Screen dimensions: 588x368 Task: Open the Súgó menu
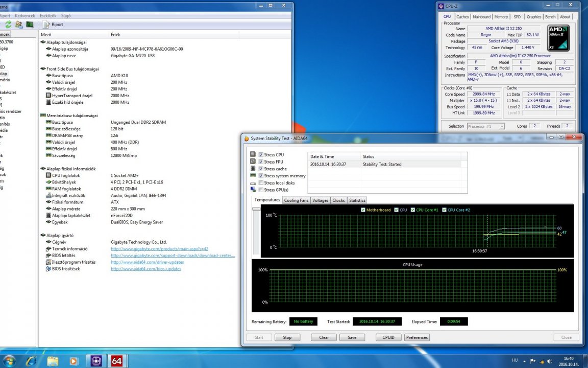click(66, 16)
